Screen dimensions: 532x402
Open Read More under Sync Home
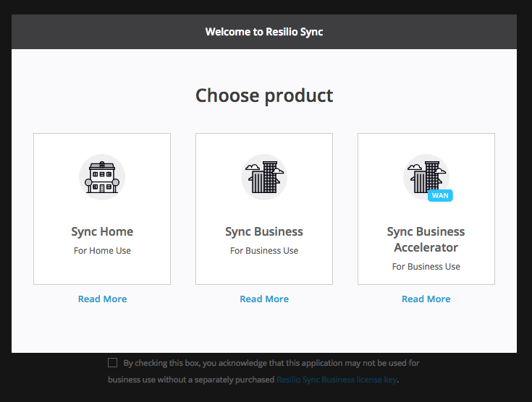click(x=103, y=299)
